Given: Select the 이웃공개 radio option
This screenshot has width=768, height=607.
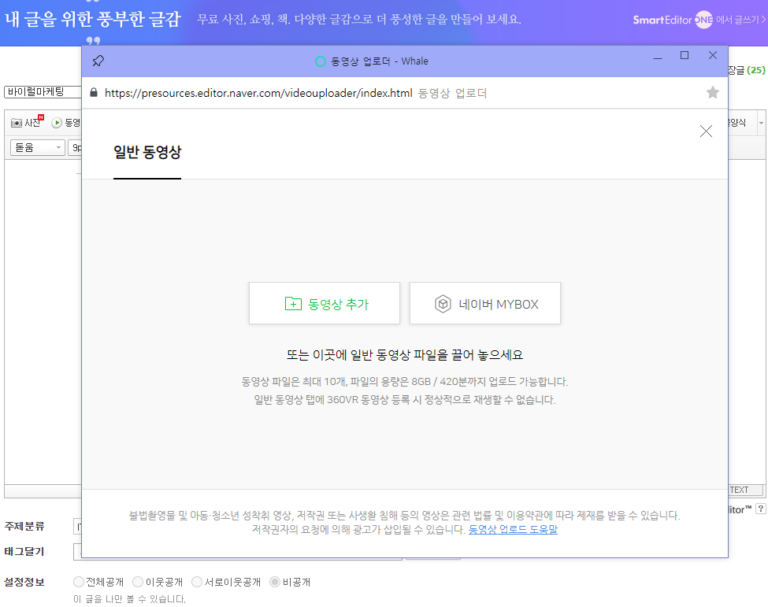Looking at the screenshot, I should [138, 582].
